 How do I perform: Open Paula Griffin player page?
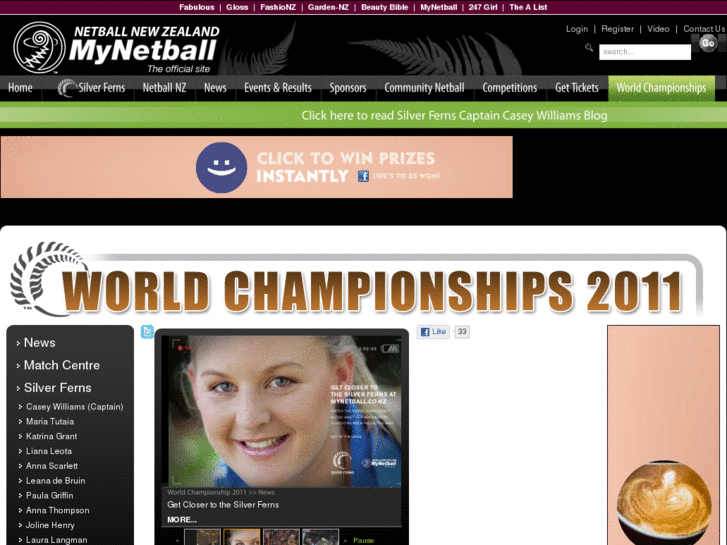point(49,496)
